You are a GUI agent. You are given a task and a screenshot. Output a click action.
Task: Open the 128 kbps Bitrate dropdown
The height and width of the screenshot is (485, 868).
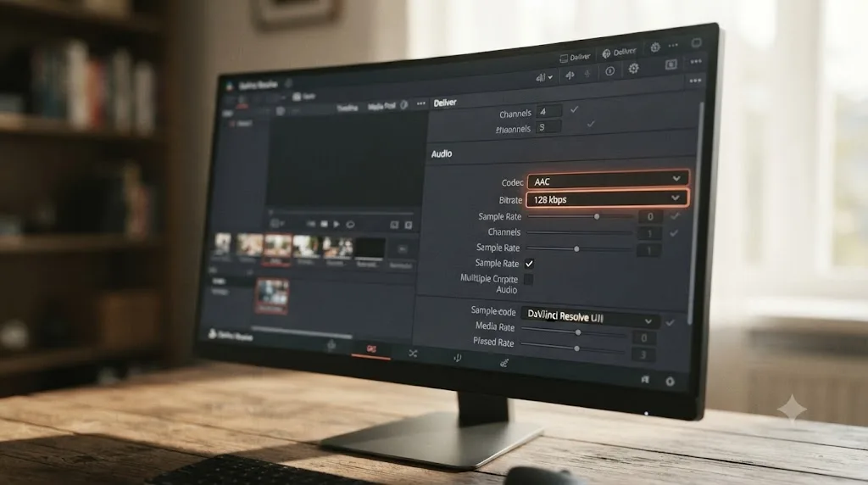(607, 198)
